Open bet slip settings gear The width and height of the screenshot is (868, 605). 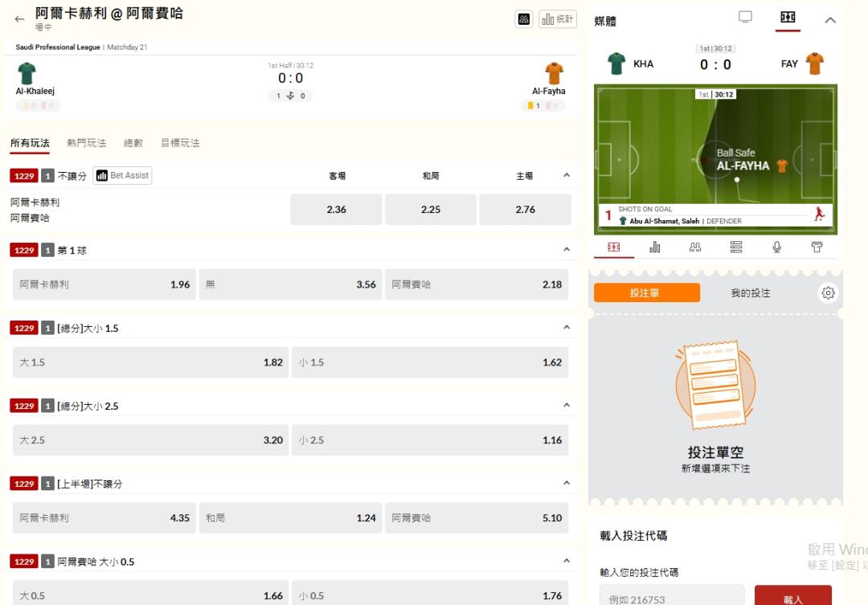[x=828, y=292]
